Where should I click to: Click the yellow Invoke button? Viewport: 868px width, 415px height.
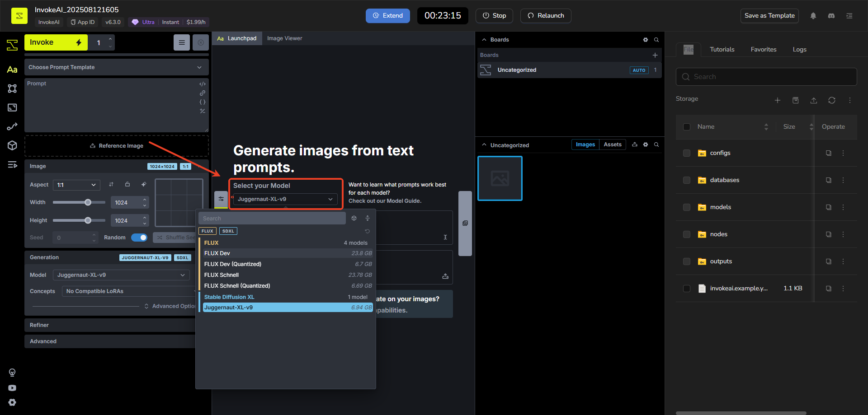56,42
